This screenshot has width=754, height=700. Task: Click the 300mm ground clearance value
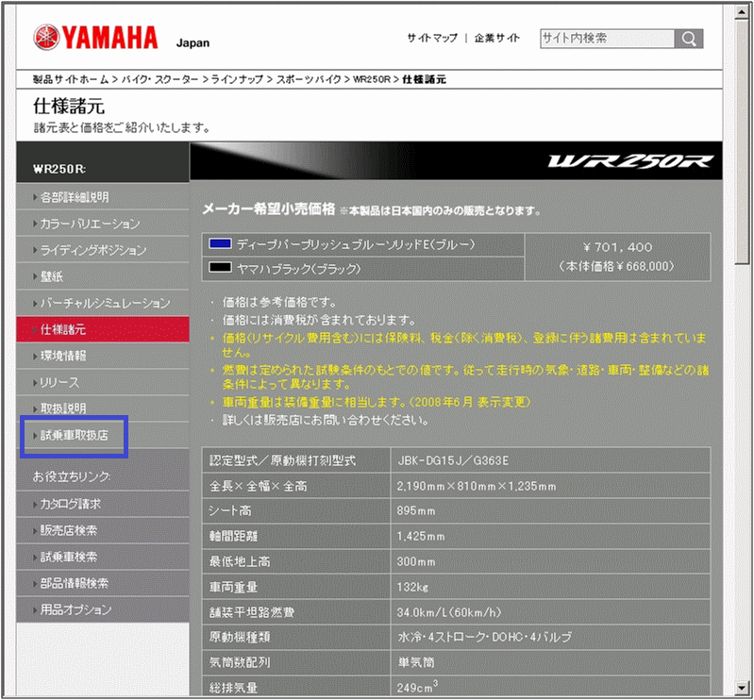pyautogui.click(x=416, y=561)
